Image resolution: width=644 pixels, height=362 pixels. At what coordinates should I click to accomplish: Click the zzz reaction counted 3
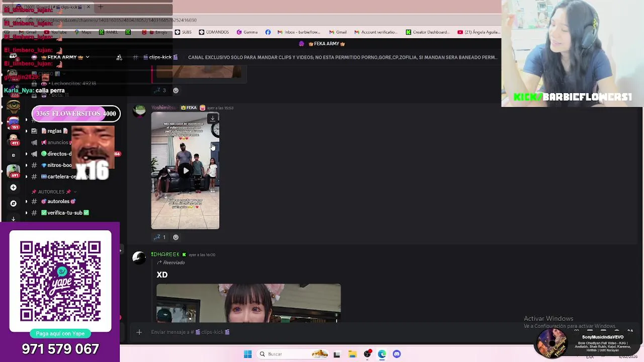pos(159,90)
